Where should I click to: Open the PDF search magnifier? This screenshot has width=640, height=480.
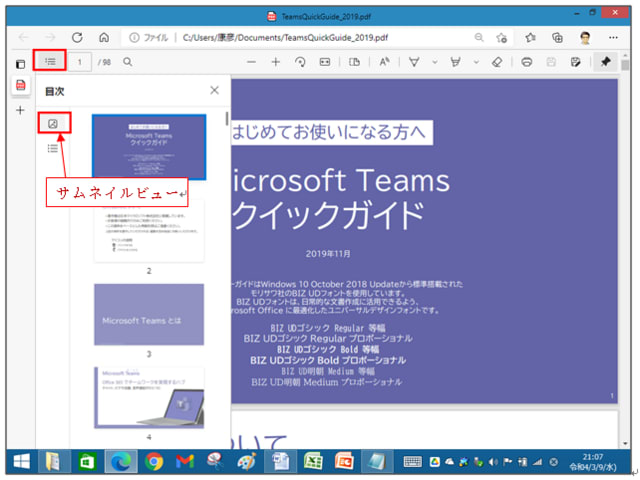128,62
